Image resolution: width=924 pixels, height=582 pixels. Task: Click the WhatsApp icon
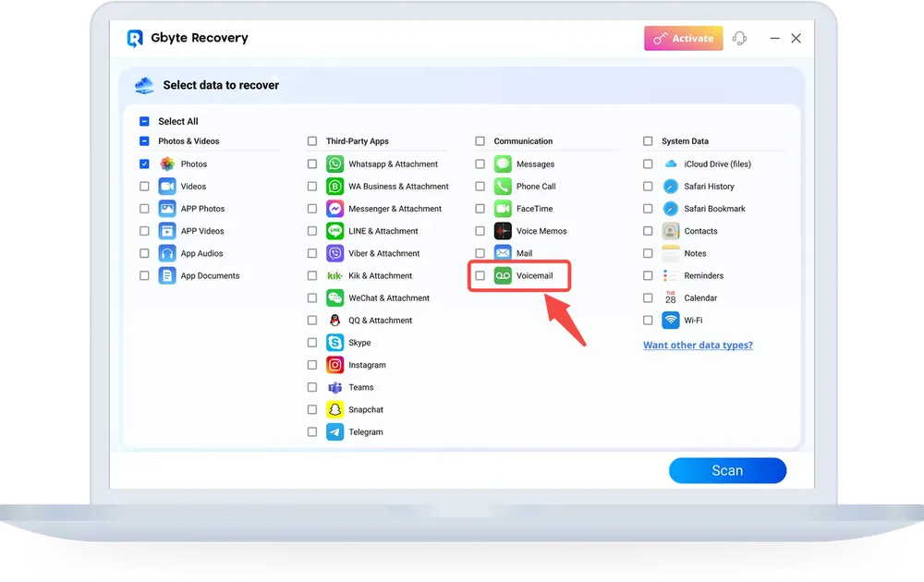(x=334, y=164)
